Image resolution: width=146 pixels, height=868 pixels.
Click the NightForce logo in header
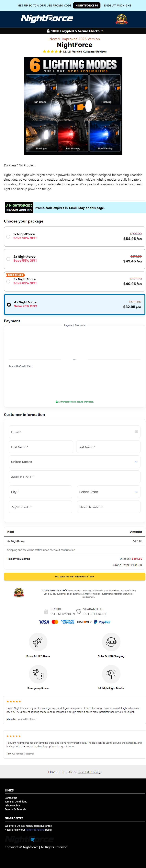(47, 18)
